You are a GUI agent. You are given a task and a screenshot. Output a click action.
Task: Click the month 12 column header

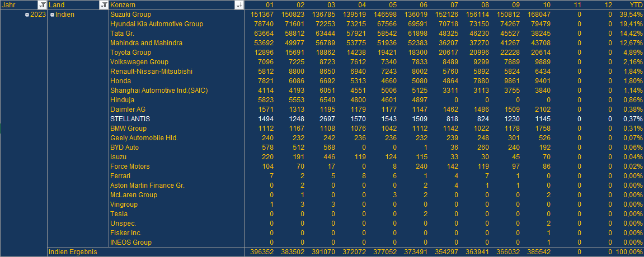[608, 5]
